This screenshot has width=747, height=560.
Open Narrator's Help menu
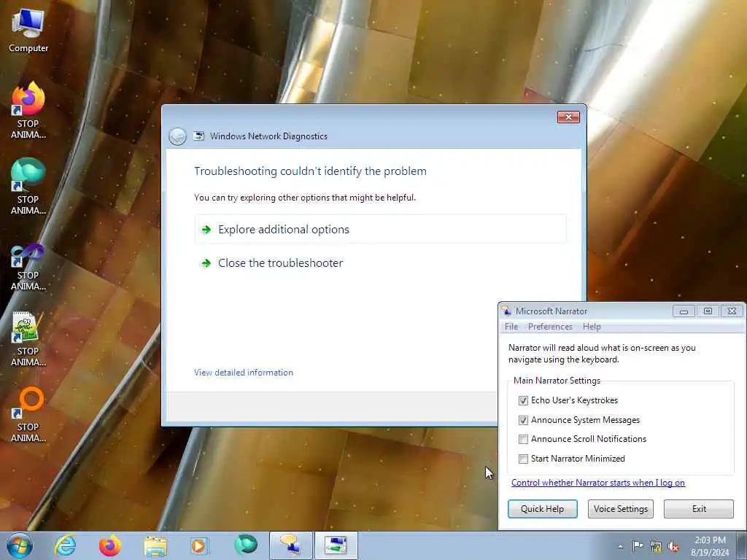592,327
